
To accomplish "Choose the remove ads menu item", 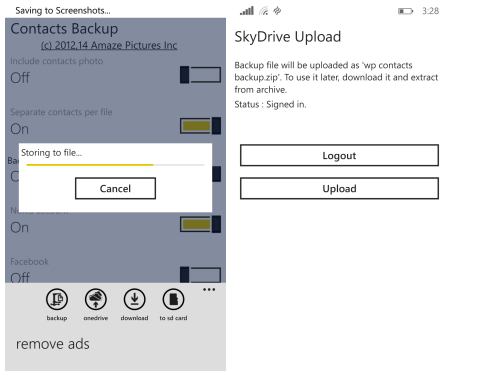I will (53, 344).
